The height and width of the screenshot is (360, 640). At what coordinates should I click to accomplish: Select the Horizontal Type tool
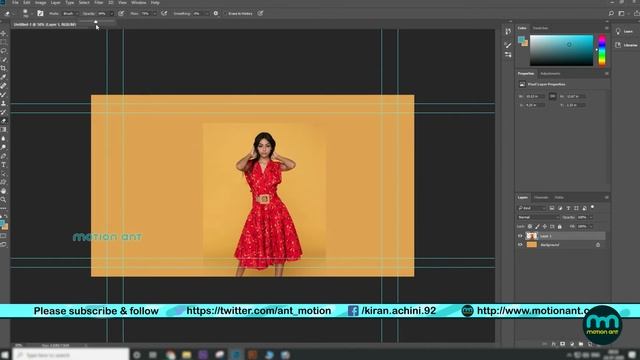pyautogui.click(x=3, y=164)
